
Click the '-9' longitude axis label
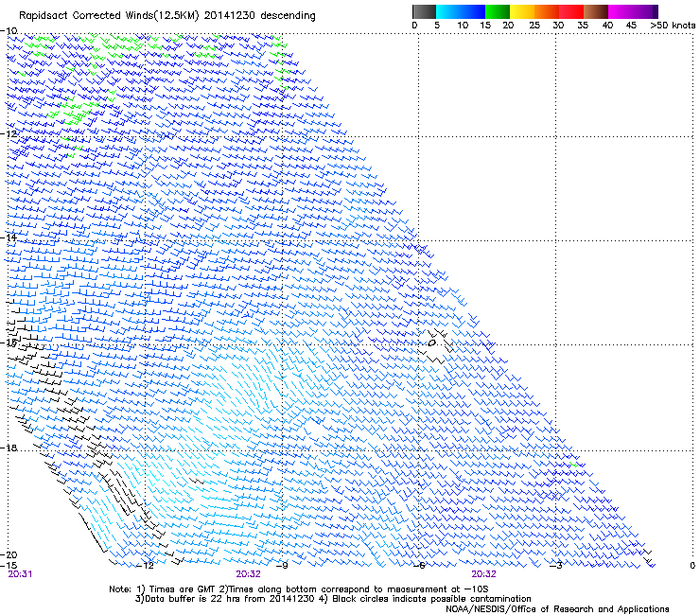pos(282,566)
